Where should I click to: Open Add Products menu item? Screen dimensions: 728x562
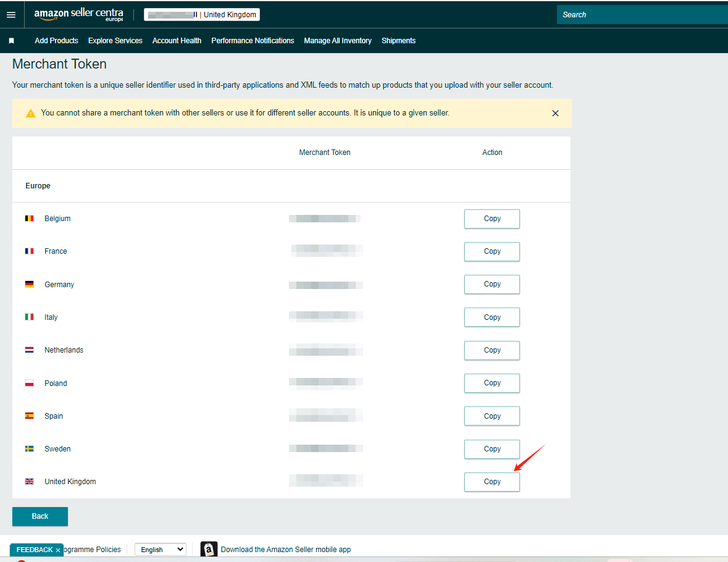coord(57,41)
